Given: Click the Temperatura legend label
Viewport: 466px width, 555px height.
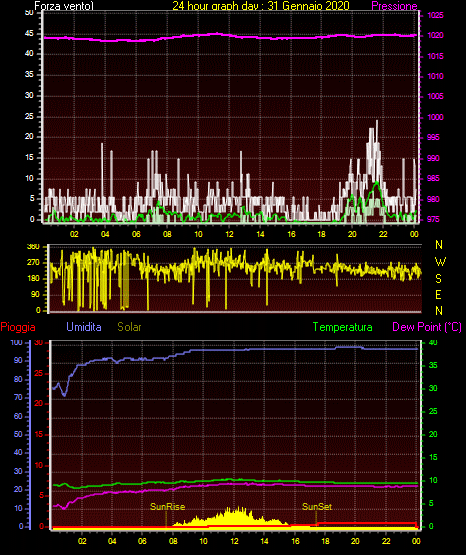Looking at the screenshot, I should coord(343,327).
